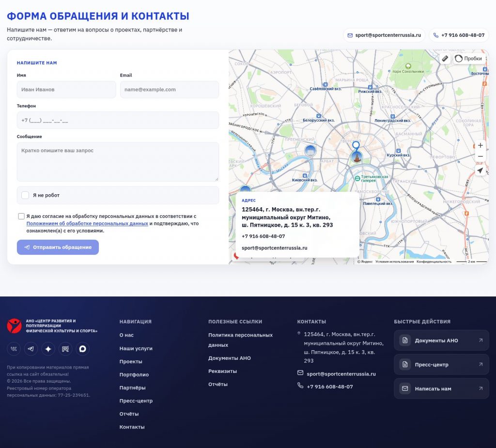496x448 pixels.
Task: Open "Конфиденциальность" map link
Action: click(434, 262)
